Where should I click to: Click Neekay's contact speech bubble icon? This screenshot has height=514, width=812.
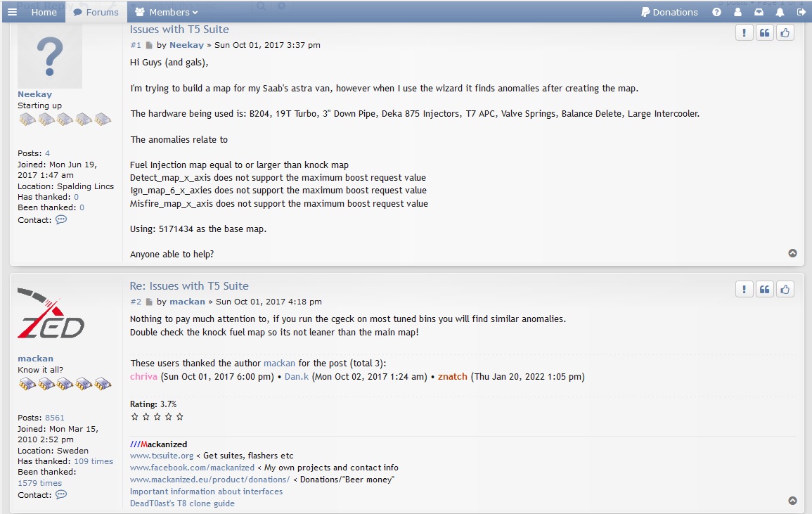(x=61, y=219)
